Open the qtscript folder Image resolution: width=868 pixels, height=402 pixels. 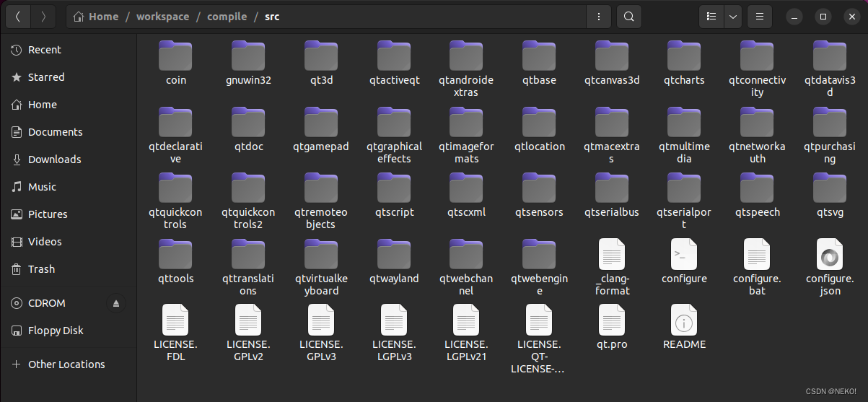[x=394, y=195]
